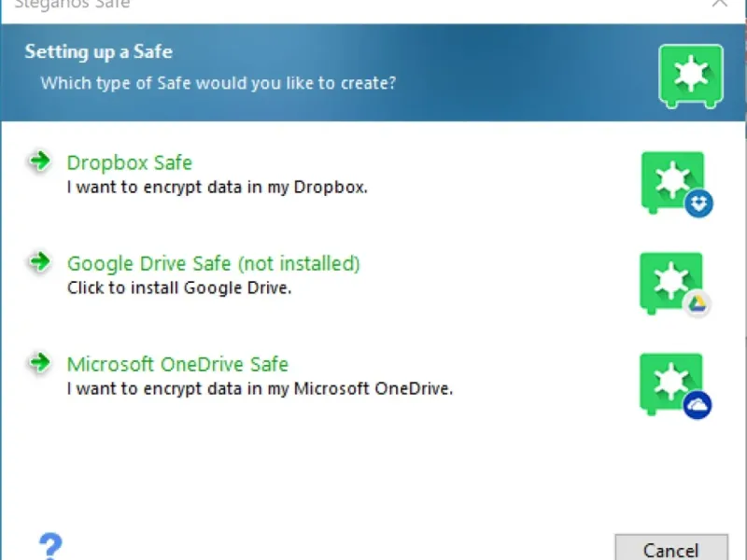The width and height of the screenshot is (747, 560).
Task: Click the green safe icon in the header
Action: (x=690, y=77)
